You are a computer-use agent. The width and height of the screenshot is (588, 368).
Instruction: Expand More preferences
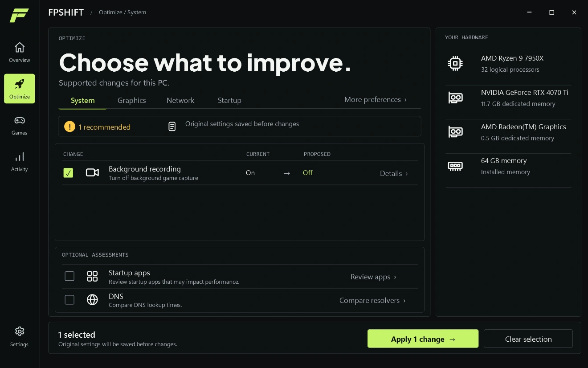click(x=376, y=100)
